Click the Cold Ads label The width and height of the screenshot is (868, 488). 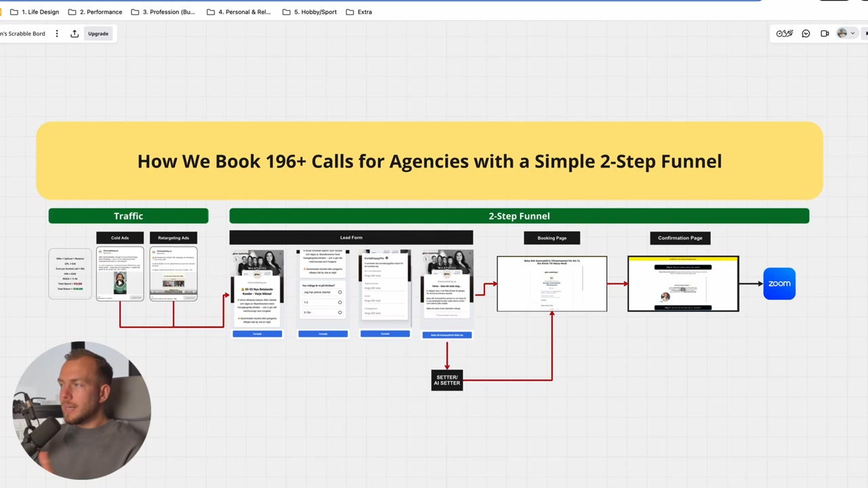coord(120,238)
